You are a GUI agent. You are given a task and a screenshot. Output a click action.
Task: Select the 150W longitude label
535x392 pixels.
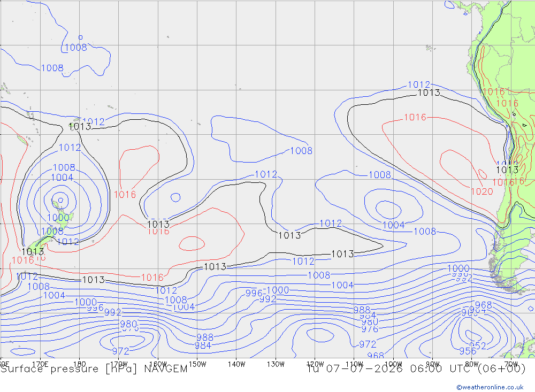point(197,364)
